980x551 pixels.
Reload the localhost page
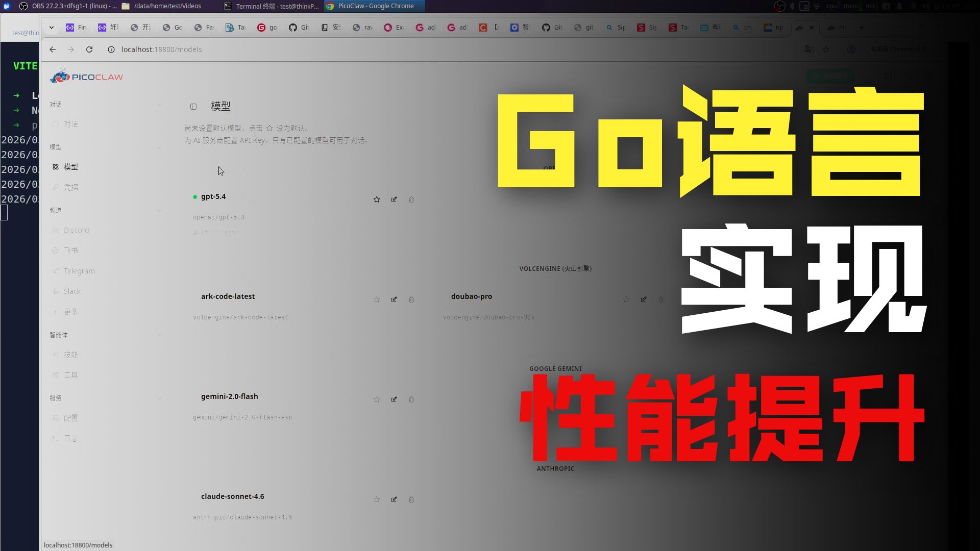(x=89, y=49)
